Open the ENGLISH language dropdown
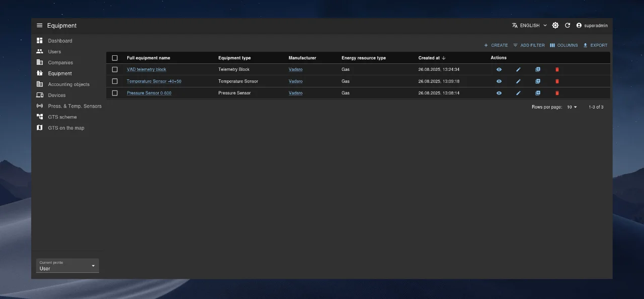The width and height of the screenshot is (644, 299). [529, 26]
